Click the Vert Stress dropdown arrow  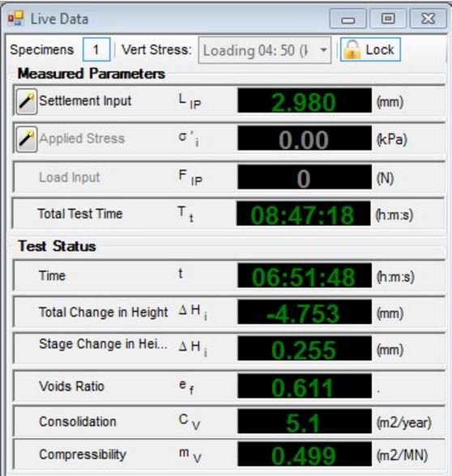324,50
